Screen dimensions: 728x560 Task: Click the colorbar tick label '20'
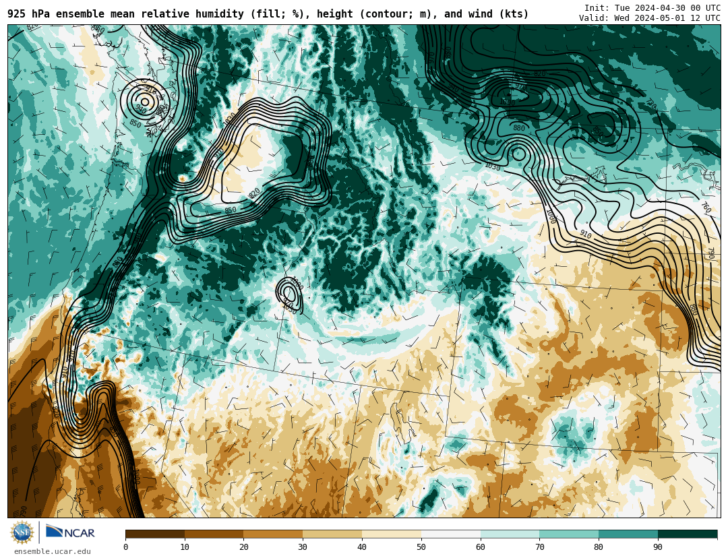pos(244,547)
